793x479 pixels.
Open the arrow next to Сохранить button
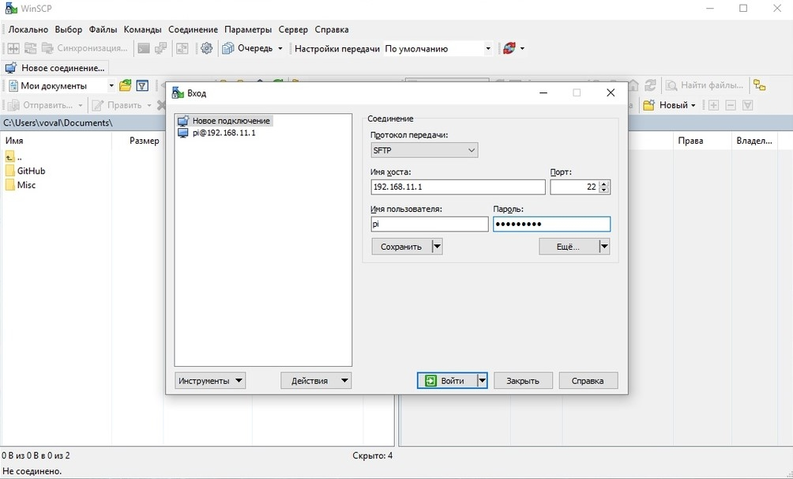point(437,246)
